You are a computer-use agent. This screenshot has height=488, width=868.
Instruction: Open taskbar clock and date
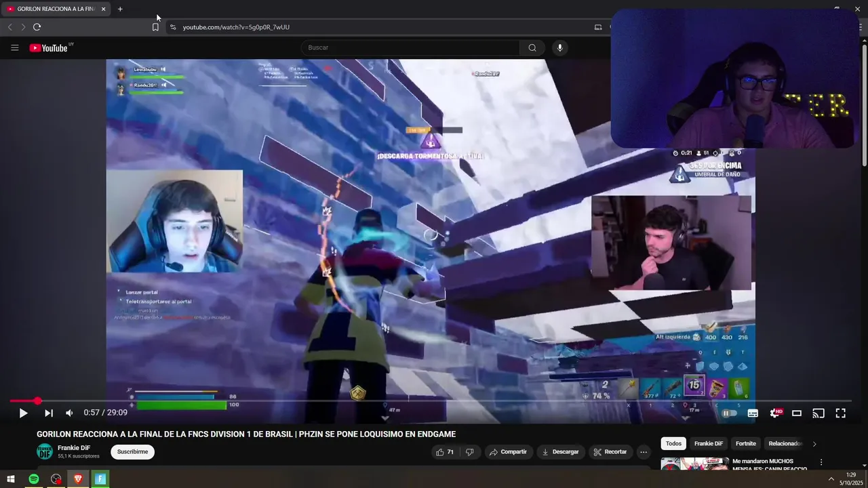click(851, 479)
